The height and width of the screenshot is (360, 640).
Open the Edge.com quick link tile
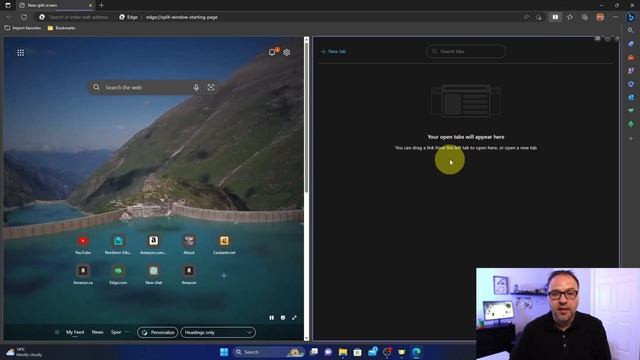(118, 274)
